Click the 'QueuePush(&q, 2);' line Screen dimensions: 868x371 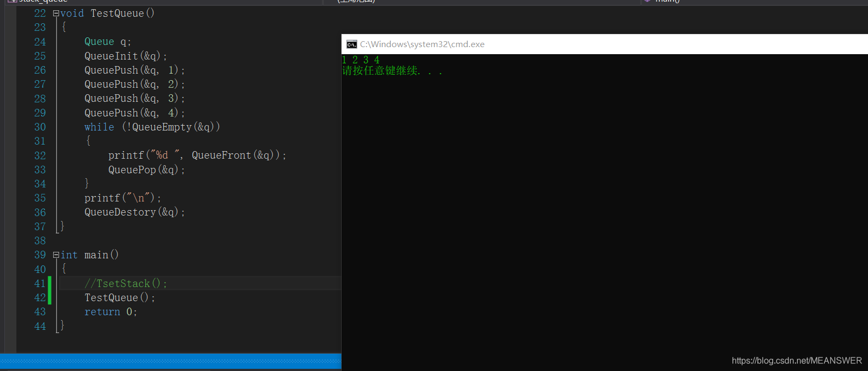click(134, 84)
